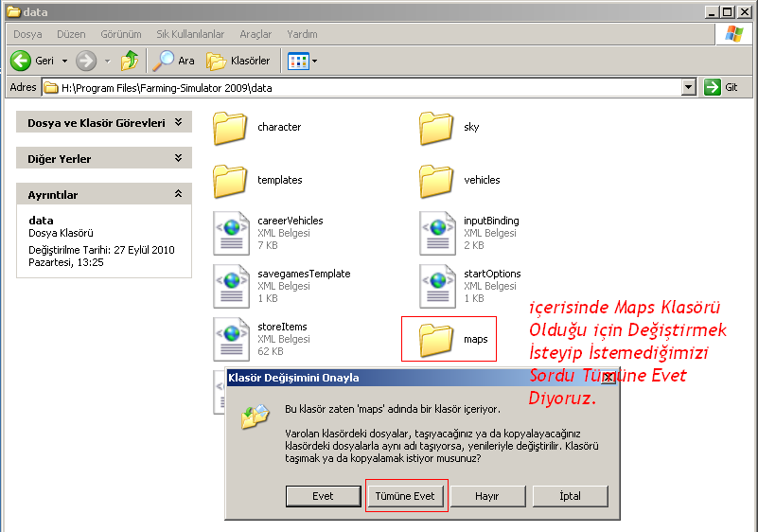Open the character folder icon
Screen dimensions: 758x532
coord(230,128)
